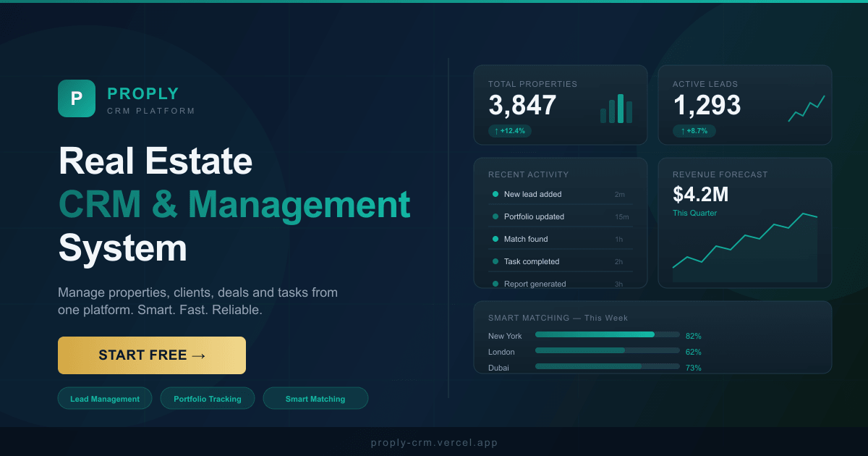Click the Match found activity row

(561, 239)
